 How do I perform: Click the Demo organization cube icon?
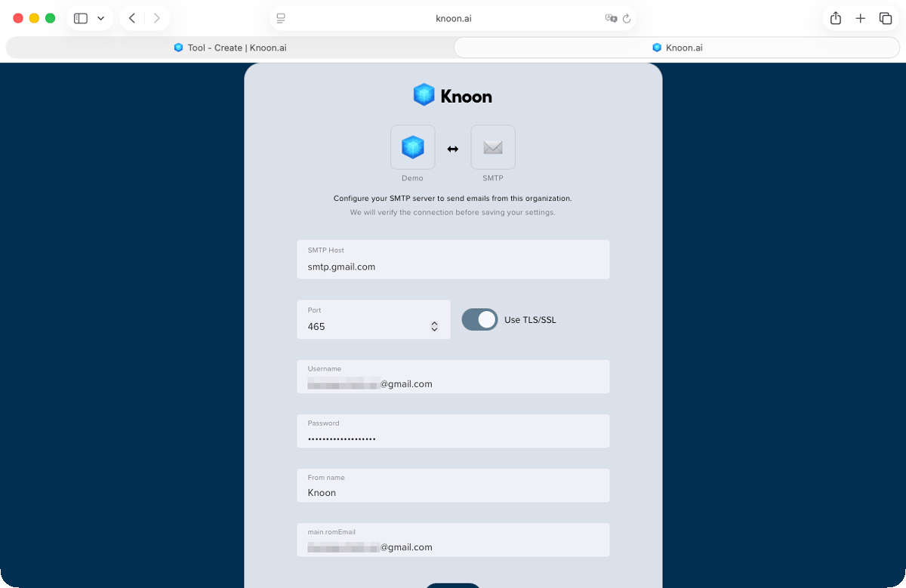click(x=412, y=147)
